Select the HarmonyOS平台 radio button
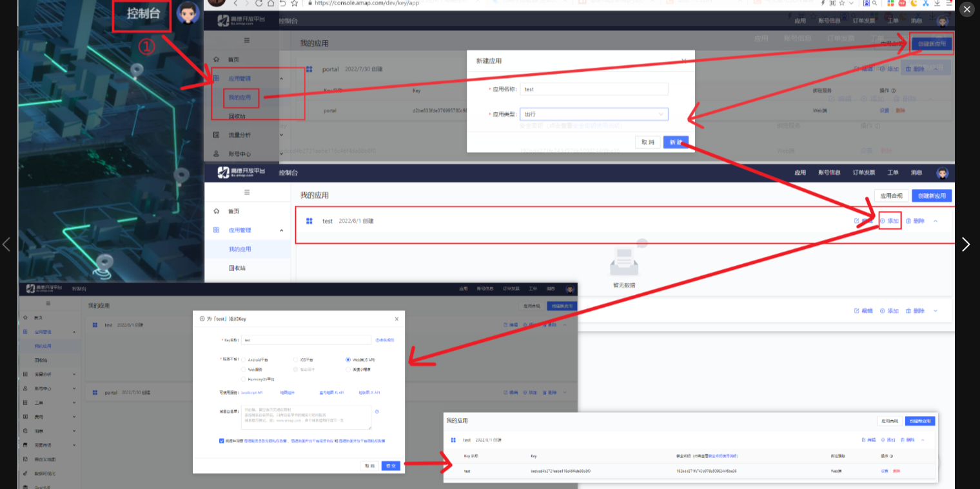The image size is (980, 489). 244,379
